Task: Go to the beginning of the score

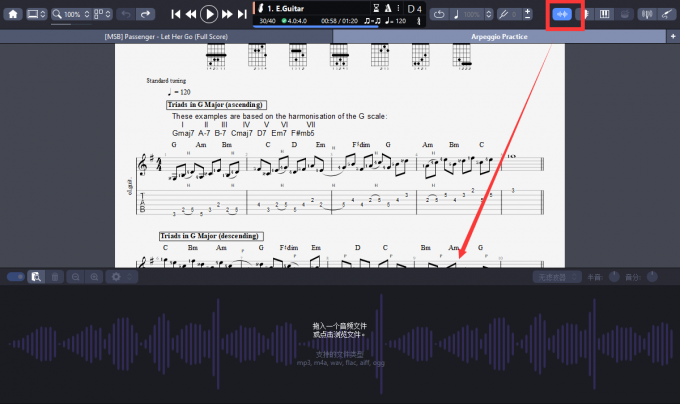Action: point(175,14)
